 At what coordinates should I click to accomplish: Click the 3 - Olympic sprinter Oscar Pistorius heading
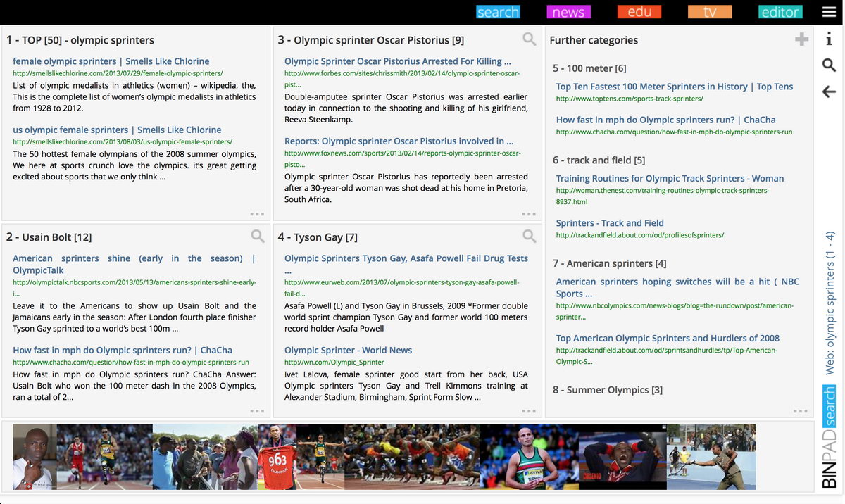pos(371,40)
